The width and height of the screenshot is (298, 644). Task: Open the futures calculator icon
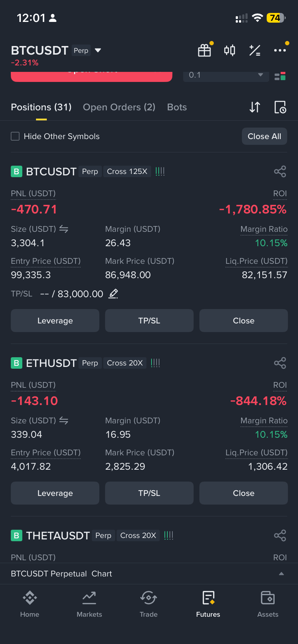point(255,50)
